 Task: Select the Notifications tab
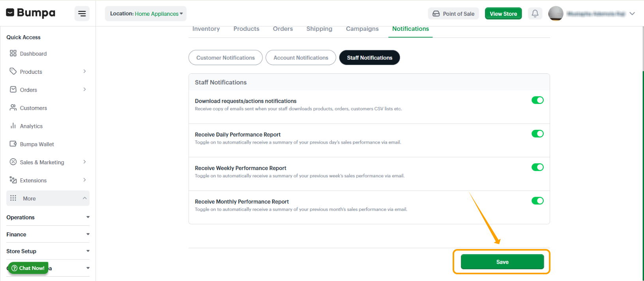coord(410,29)
